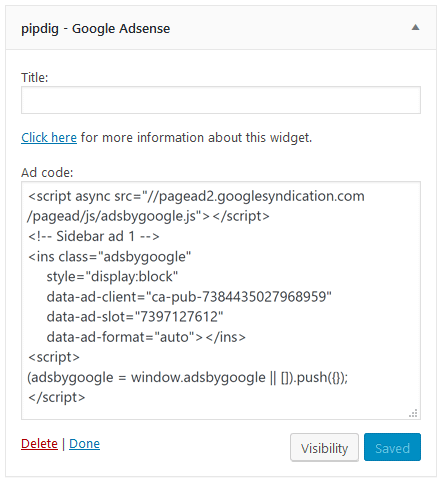Image resolution: width=445 pixels, height=483 pixels.
Task: Click the Done link
Action: 84,444
